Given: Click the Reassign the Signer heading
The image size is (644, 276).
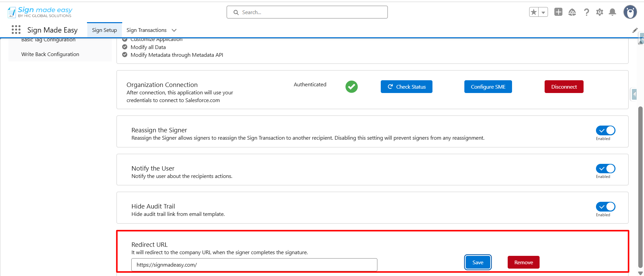Looking at the screenshot, I should [x=159, y=130].
